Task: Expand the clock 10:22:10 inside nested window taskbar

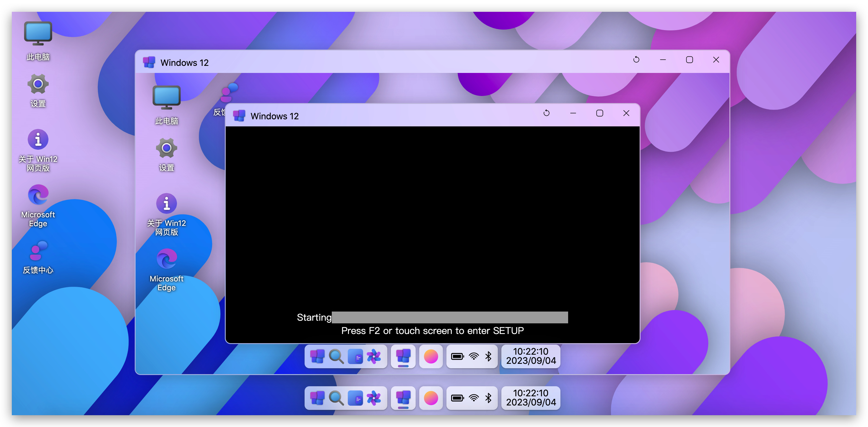Action: 531,356
